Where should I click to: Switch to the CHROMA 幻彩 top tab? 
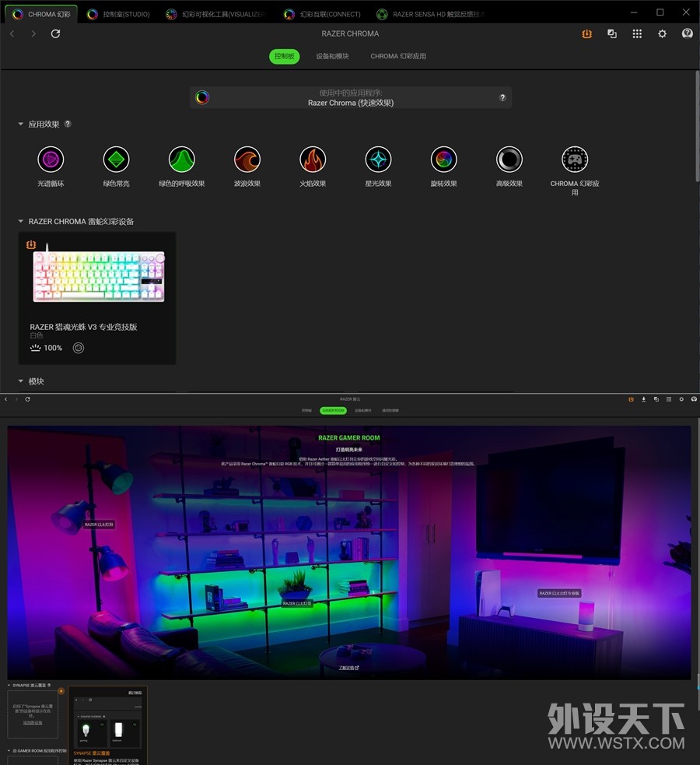pyautogui.click(x=41, y=14)
